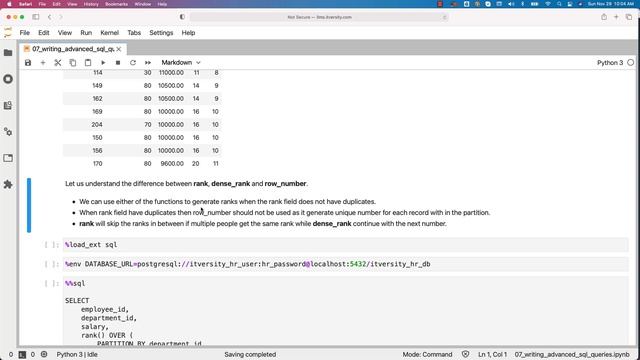Click the JupyterLab logo icon

(x=8, y=33)
